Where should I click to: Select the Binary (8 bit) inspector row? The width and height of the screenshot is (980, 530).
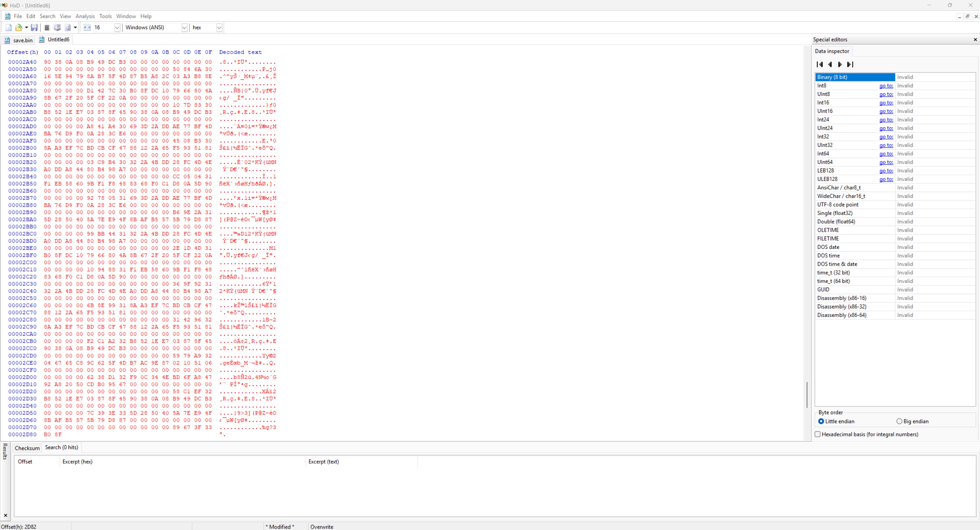pos(895,77)
